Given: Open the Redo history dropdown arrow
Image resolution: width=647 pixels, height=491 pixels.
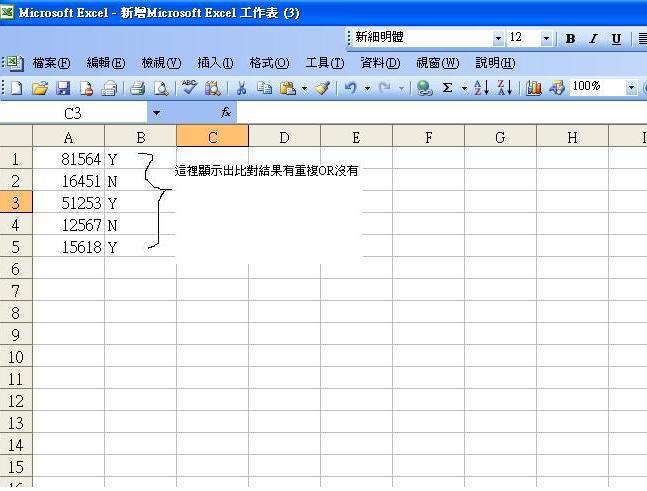Looking at the screenshot, I should [401, 88].
